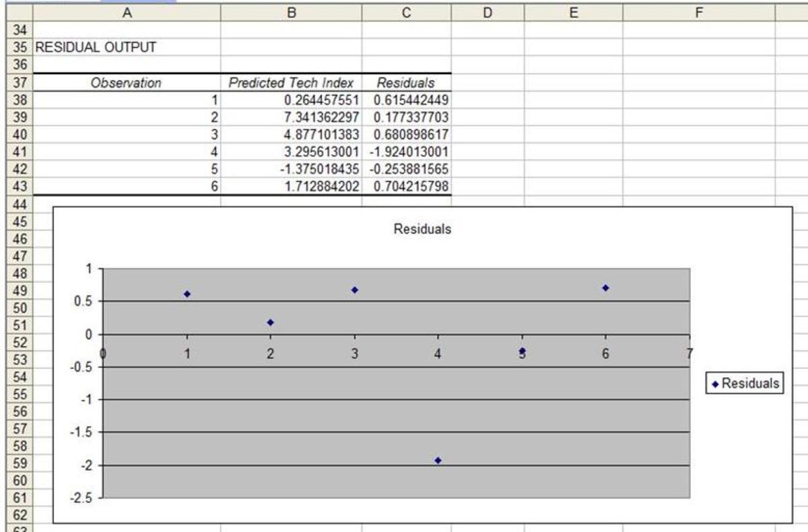Click the data point at observation 6
This screenshot has height=532, width=808.
[x=605, y=288]
